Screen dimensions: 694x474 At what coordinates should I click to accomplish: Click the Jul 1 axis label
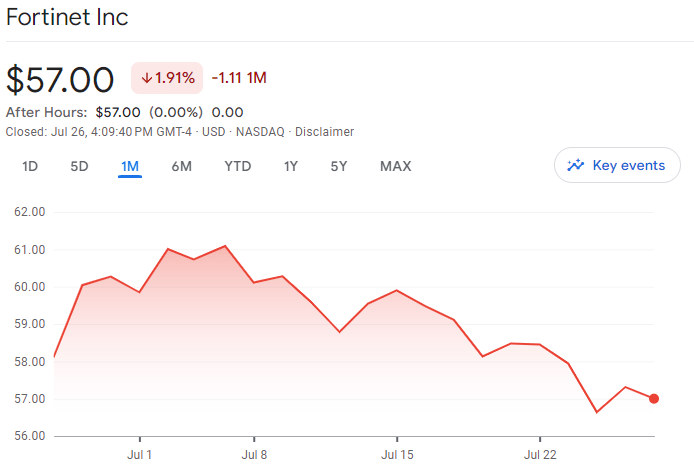click(x=140, y=455)
